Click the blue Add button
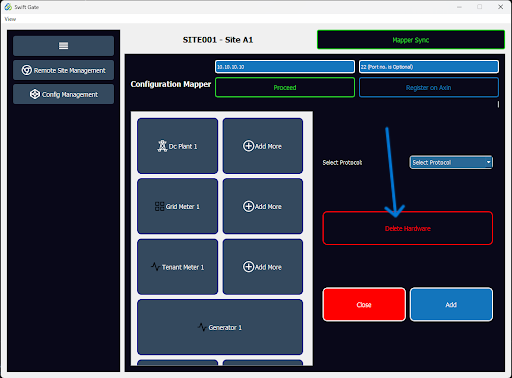Viewport: 512px width, 378px height. (451, 305)
